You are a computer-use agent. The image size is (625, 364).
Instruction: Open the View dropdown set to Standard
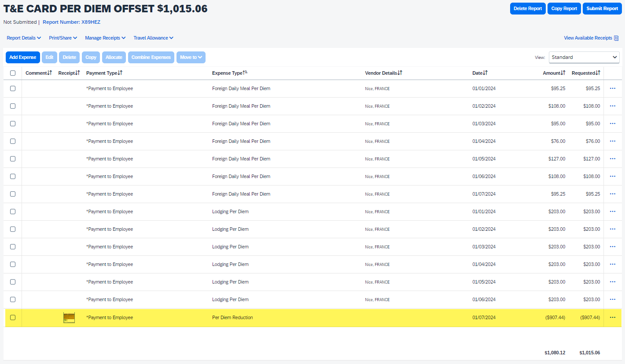pos(584,57)
